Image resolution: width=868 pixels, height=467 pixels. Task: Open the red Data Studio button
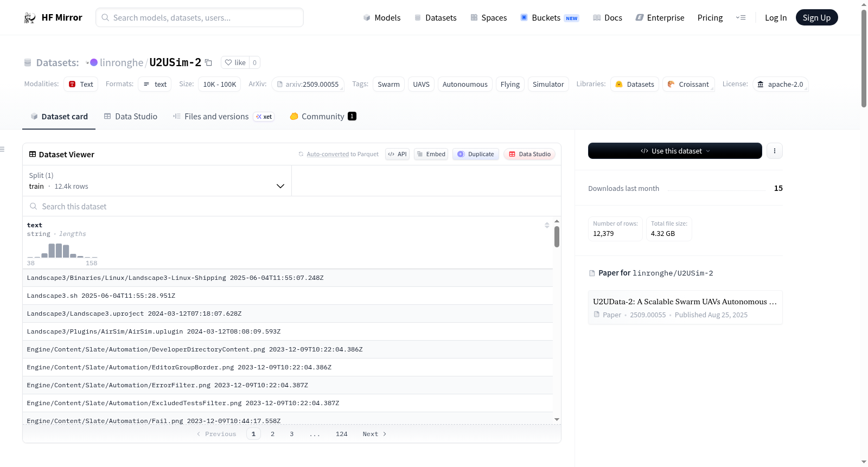(x=529, y=154)
